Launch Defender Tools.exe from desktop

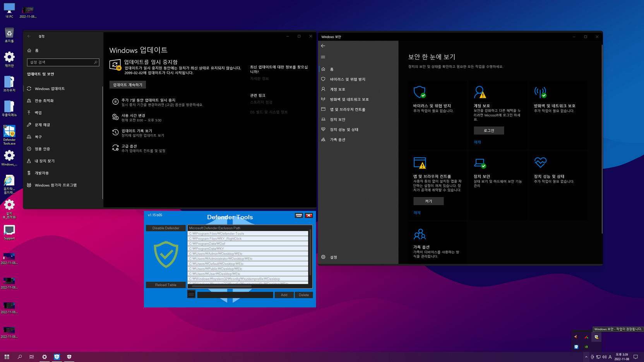pos(9,135)
